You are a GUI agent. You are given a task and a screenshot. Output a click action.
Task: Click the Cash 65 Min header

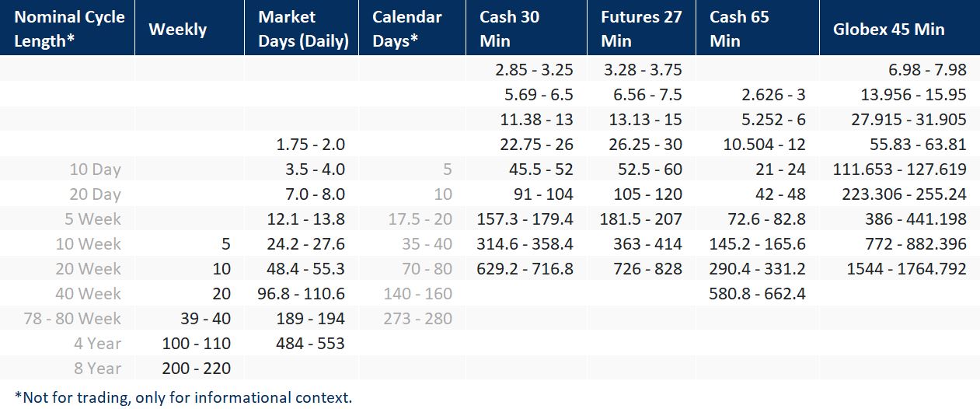(x=757, y=29)
